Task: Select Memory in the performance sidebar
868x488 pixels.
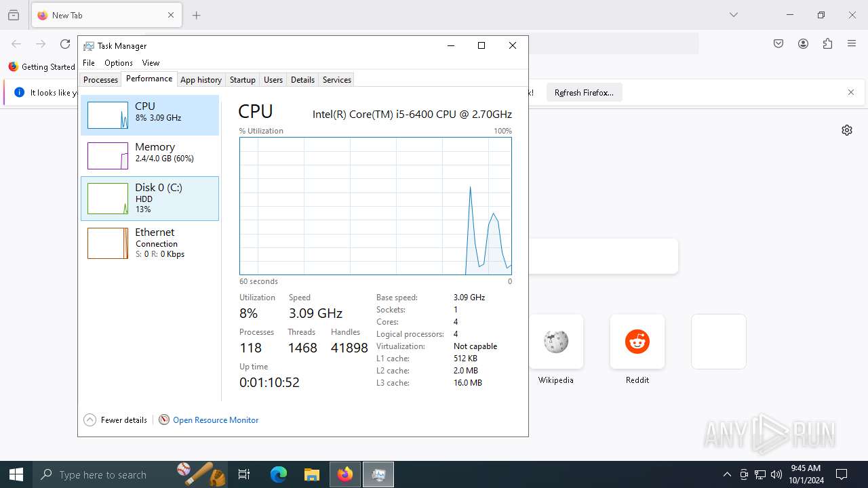Action: click(x=150, y=156)
